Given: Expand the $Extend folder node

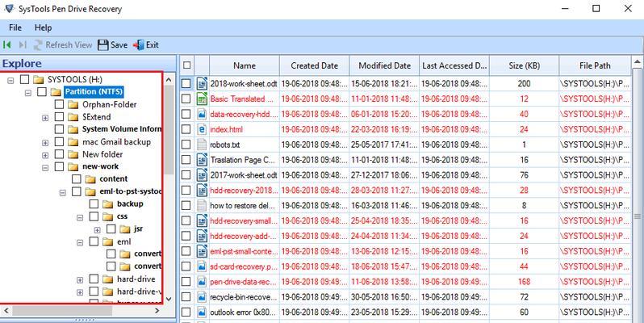Looking at the screenshot, I should point(45,118).
